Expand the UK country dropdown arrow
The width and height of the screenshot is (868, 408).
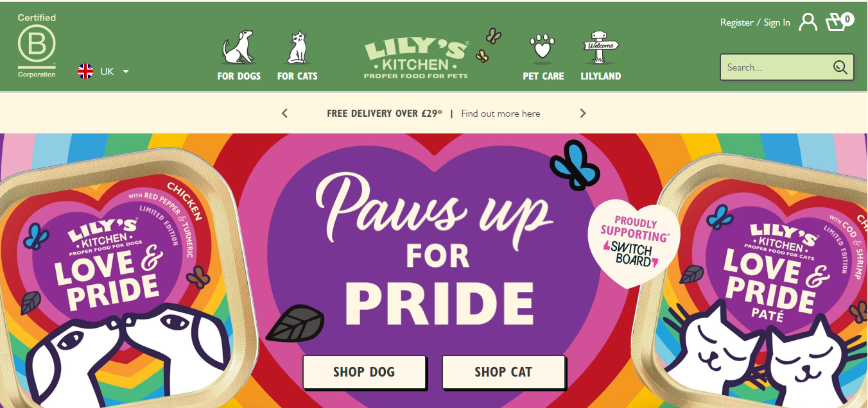pos(126,71)
